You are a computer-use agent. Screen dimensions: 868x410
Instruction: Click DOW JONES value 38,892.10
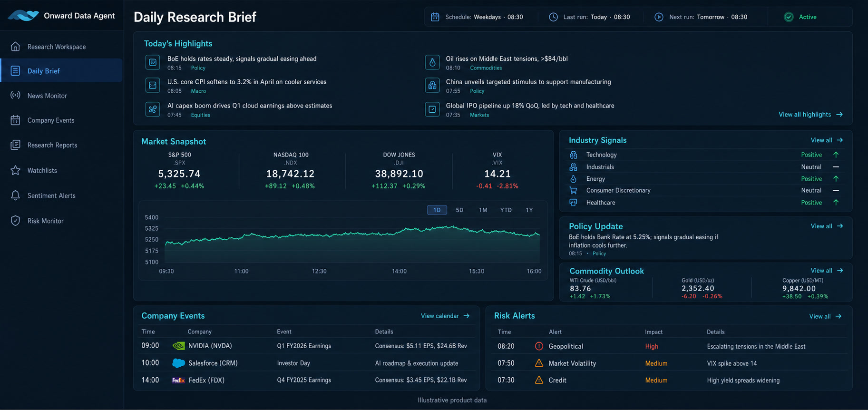(399, 174)
